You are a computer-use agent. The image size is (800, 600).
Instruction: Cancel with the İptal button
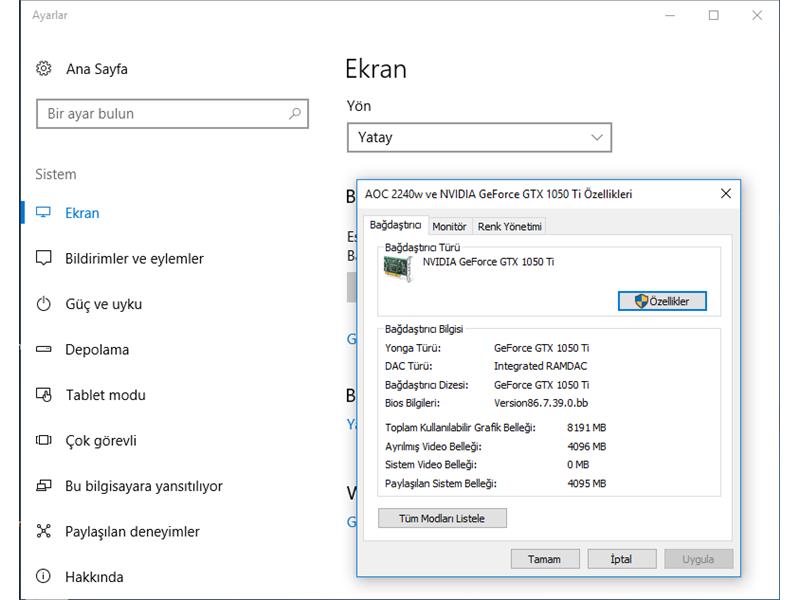coord(621,559)
